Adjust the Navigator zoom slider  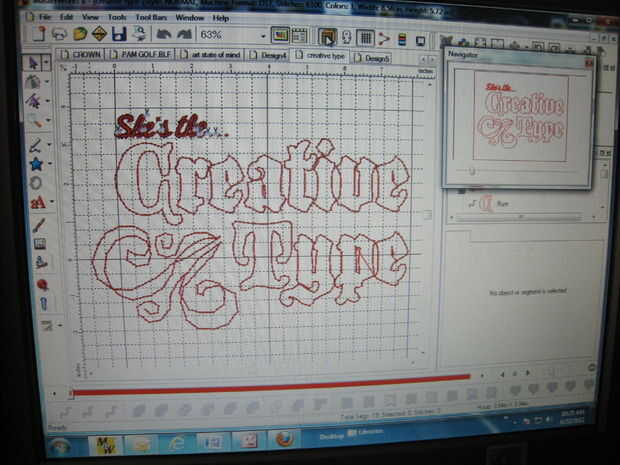(x=471, y=172)
